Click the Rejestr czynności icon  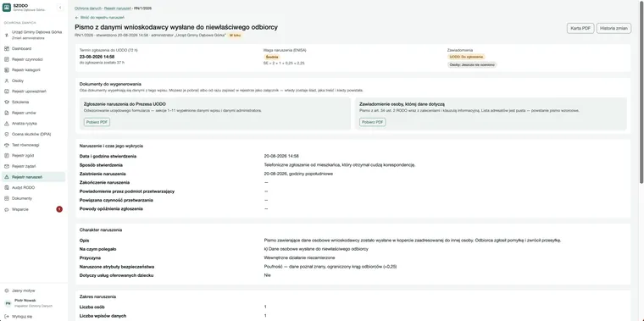[x=7, y=59]
